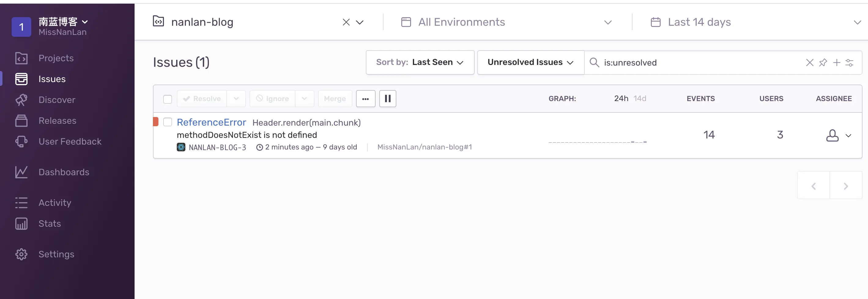The height and width of the screenshot is (299, 868).
Task: Click the red error level indicator
Action: [156, 122]
